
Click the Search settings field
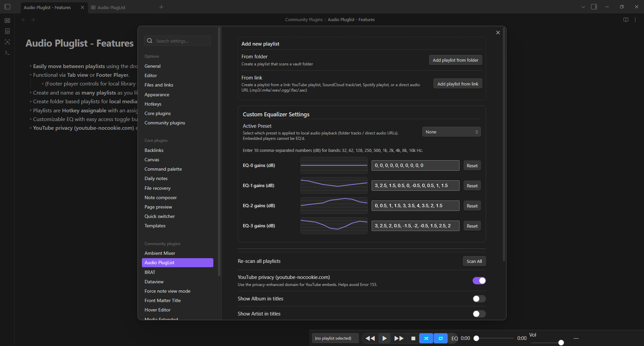[x=177, y=41]
